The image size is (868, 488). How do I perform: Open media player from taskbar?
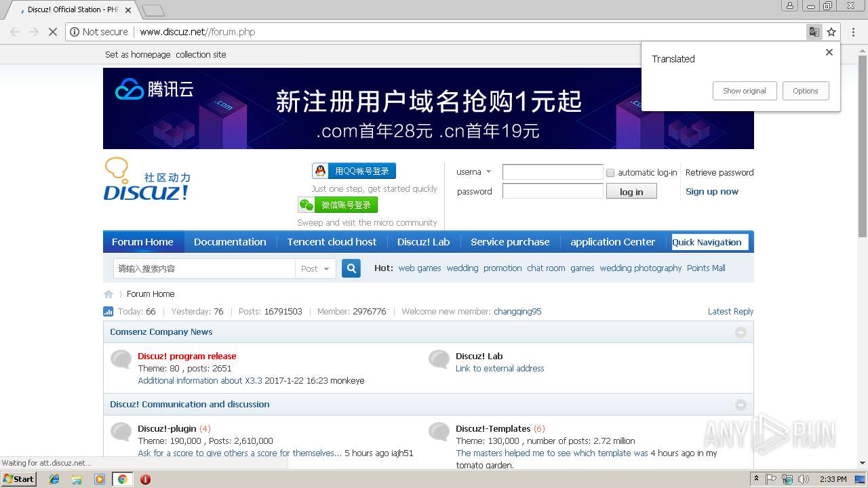[100, 479]
